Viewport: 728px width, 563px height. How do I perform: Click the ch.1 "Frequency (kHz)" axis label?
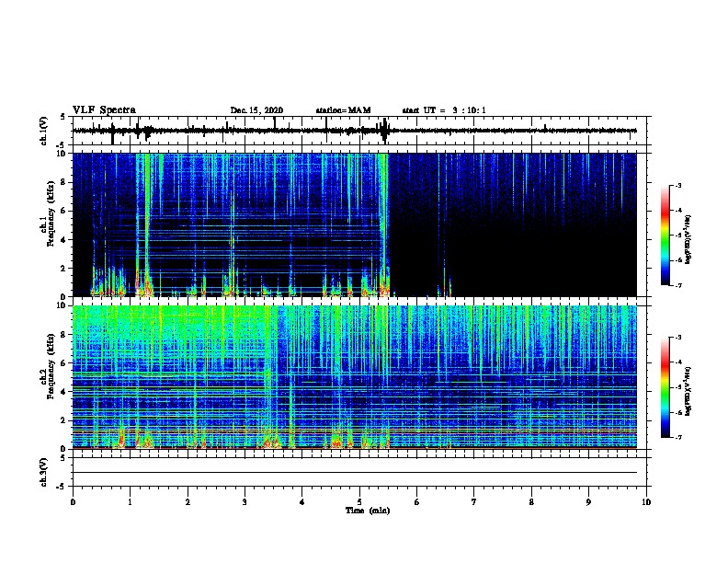51,213
